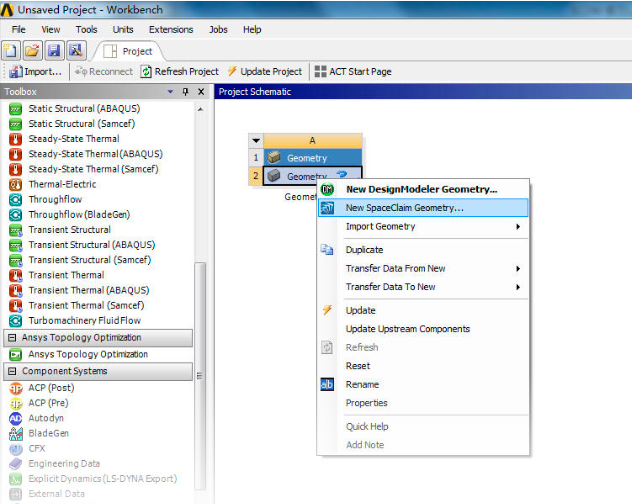Click the ACP (Pre) icon
The width and height of the screenshot is (632, 504).
(15, 403)
